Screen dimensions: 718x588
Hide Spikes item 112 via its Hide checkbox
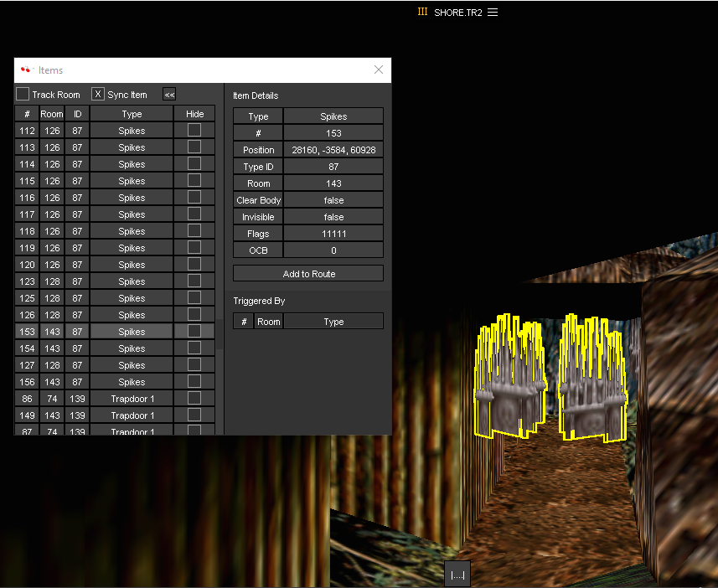(x=194, y=130)
